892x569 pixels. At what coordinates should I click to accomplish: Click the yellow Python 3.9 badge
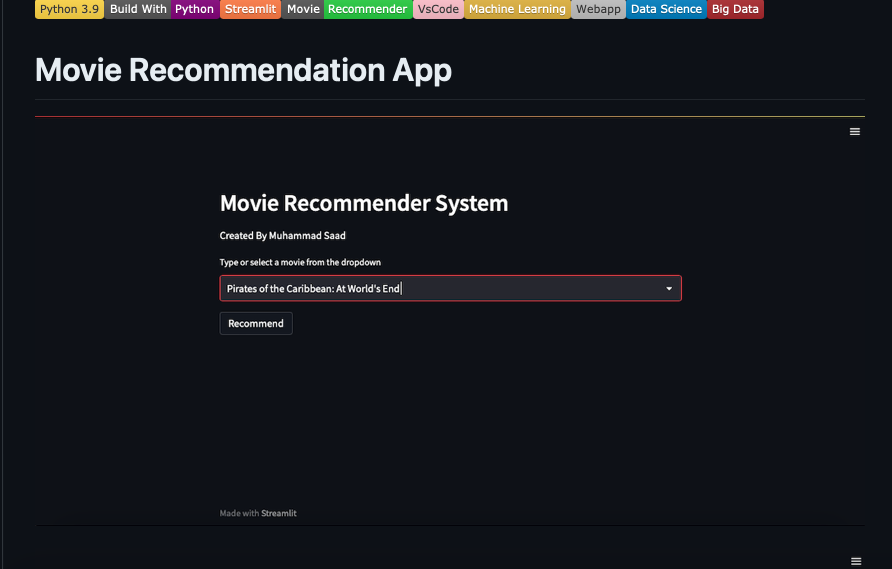(x=69, y=9)
